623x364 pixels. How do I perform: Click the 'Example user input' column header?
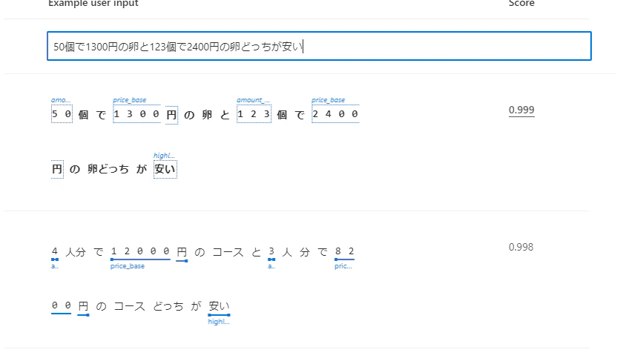[93, 3]
